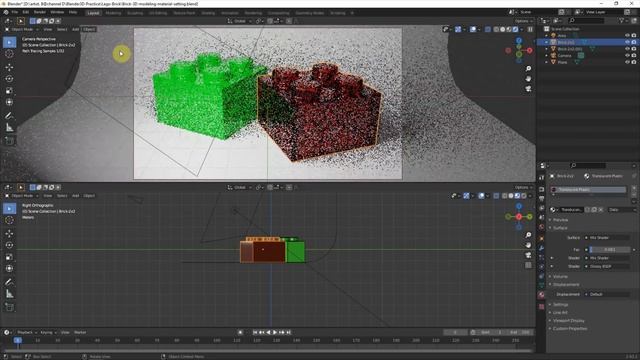Hide the Camera object in viewport
640x360 pixels.
[x=627, y=56]
